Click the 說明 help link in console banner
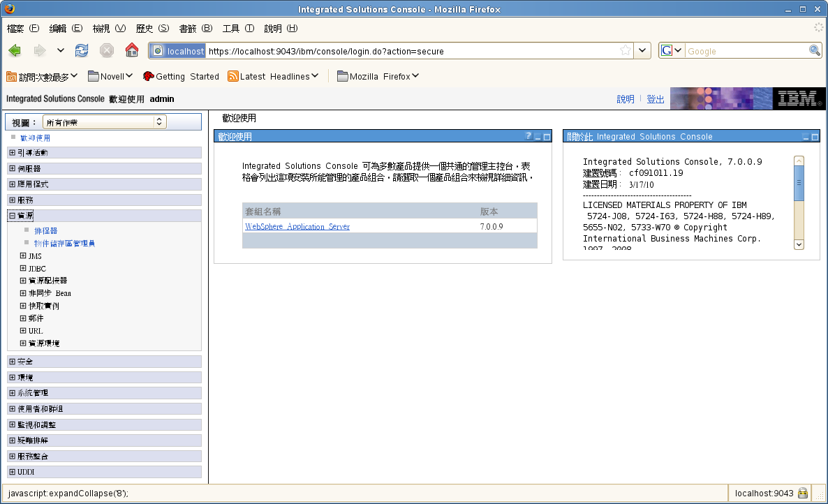This screenshot has width=828, height=504. [x=626, y=99]
